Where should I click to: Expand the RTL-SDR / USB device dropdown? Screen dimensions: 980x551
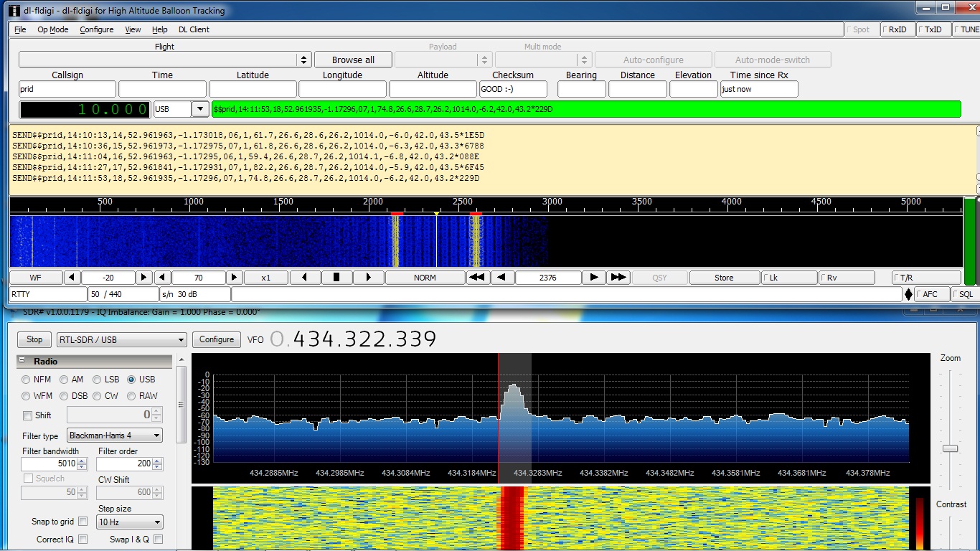121,340
